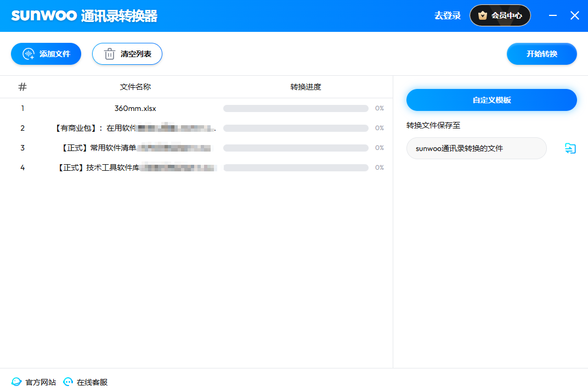The height and width of the screenshot is (391, 588).
Task: Click the progress bar for 360mm.xlsx
Action: click(296, 108)
